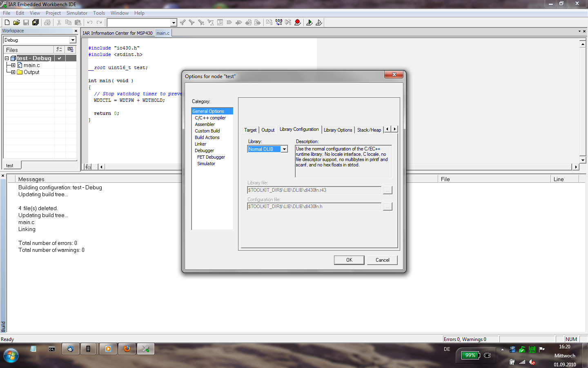Cancel the Options dialog
The width and height of the screenshot is (588, 368).
pyautogui.click(x=382, y=260)
